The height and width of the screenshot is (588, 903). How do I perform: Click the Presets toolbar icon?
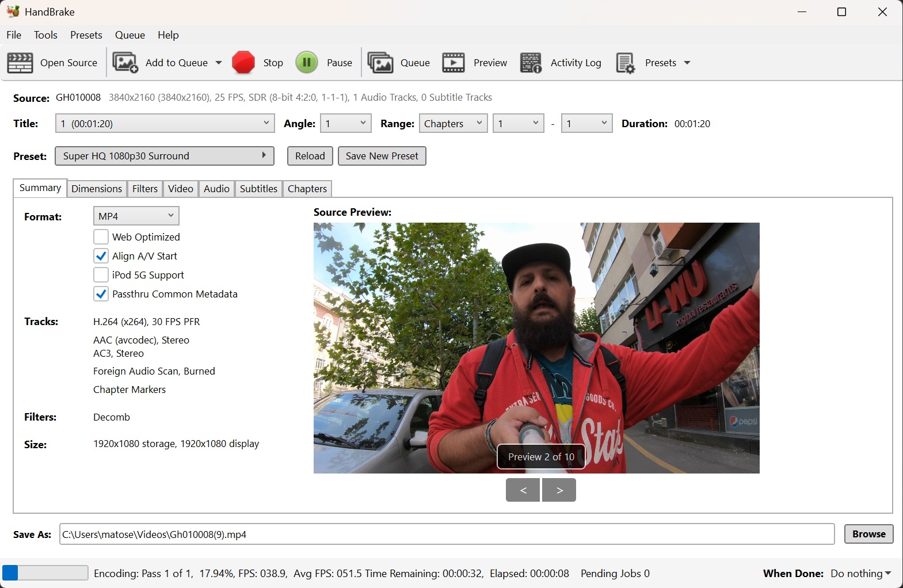625,63
